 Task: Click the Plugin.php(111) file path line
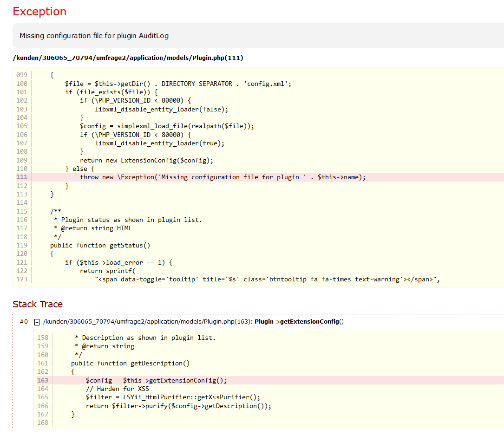pyautogui.click(x=128, y=58)
